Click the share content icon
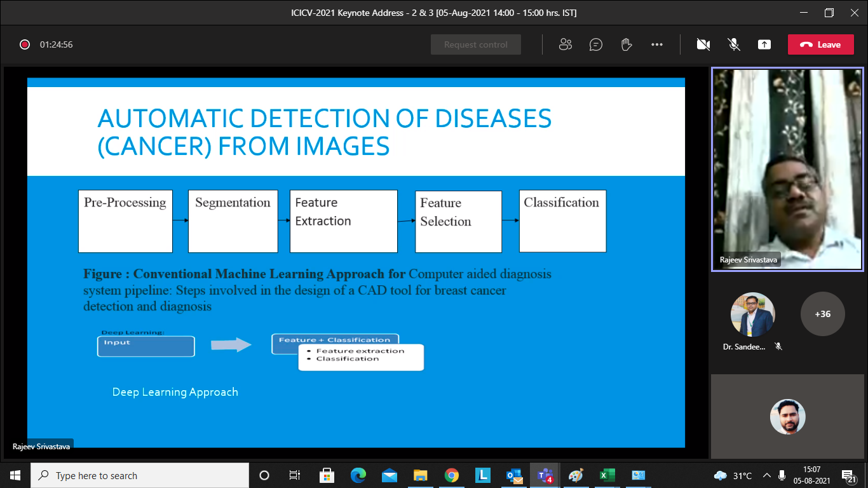Image resolution: width=868 pixels, height=488 pixels. 764,44
